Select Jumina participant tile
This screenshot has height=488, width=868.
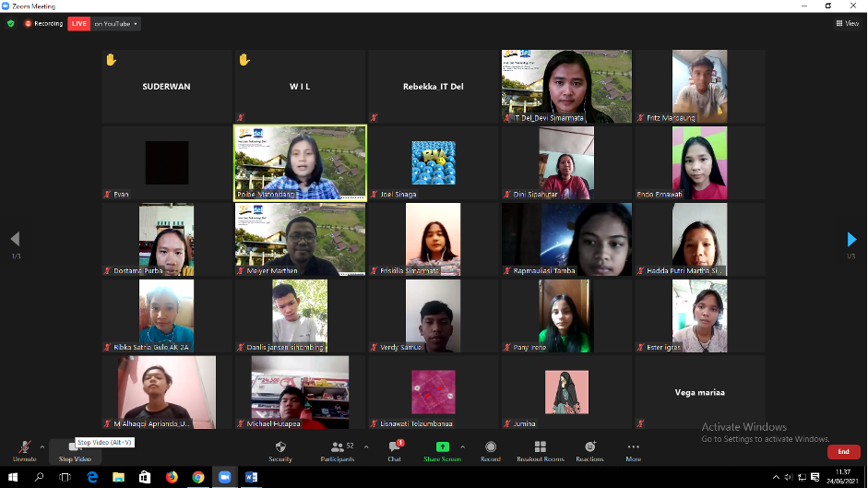coord(566,392)
